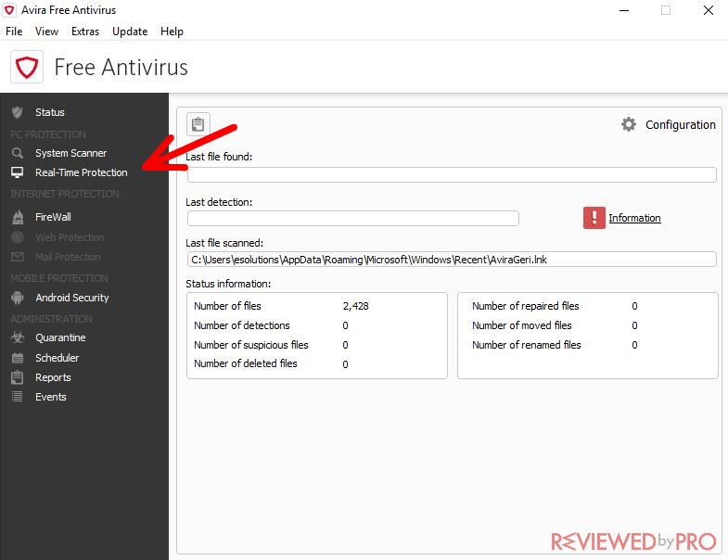Open the Events label
This screenshot has height=560, width=728.
[51, 397]
